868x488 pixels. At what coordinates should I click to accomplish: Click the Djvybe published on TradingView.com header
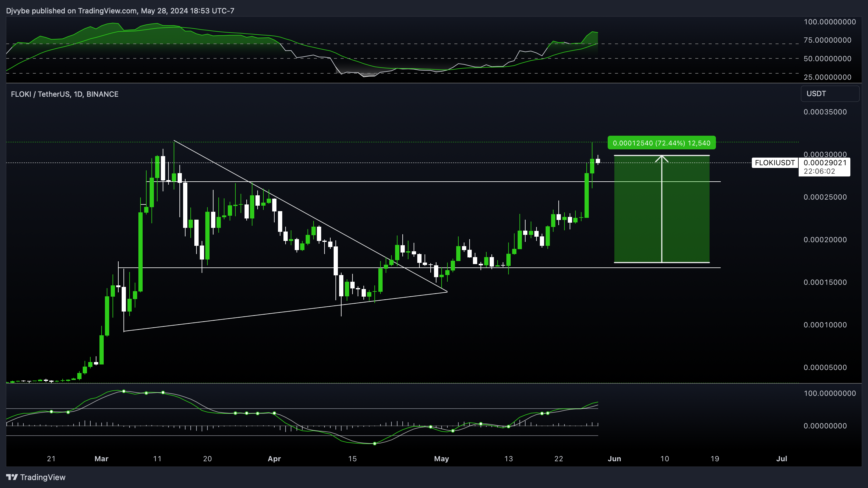point(120,11)
